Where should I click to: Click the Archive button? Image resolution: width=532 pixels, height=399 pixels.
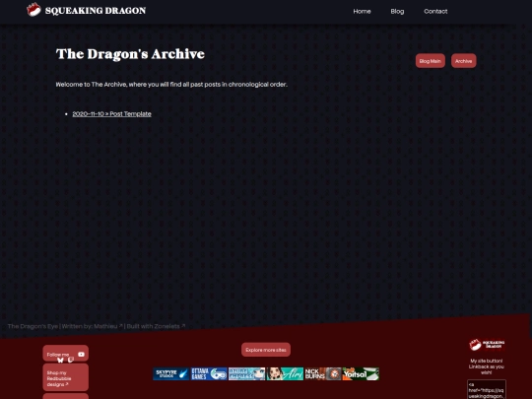[x=463, y=61]
